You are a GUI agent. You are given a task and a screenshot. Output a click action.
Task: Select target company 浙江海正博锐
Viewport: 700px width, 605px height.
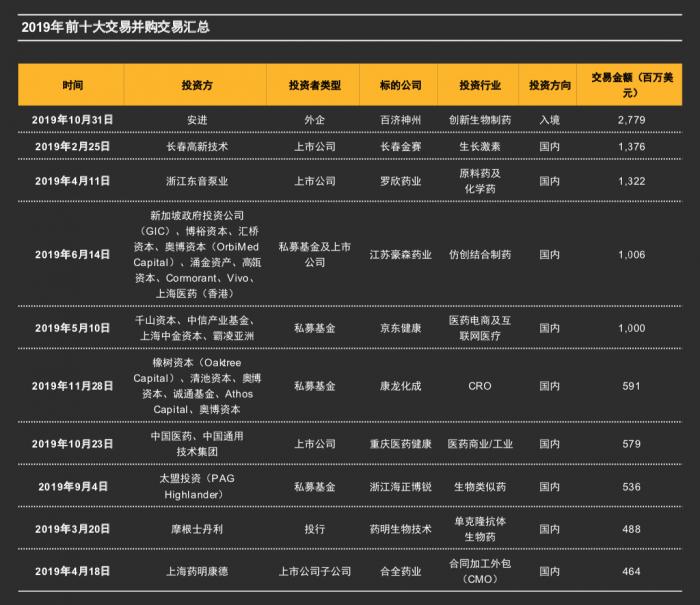(x=400, y=487)
